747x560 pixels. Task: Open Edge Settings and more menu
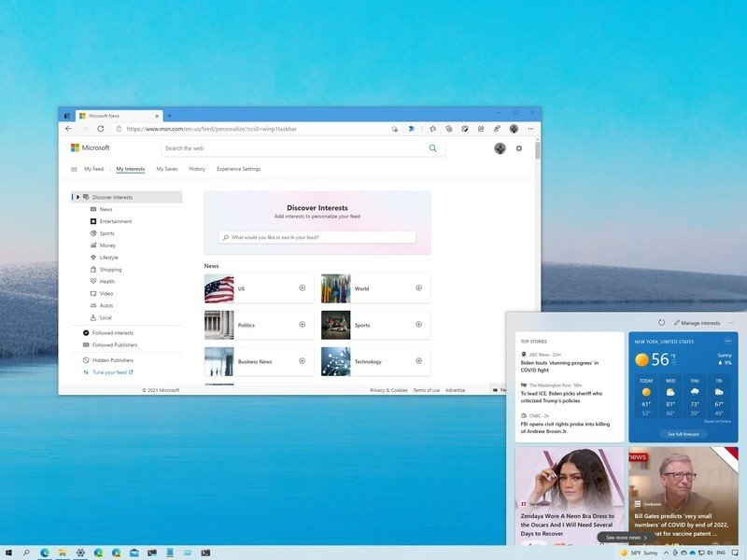pos(530,129)
